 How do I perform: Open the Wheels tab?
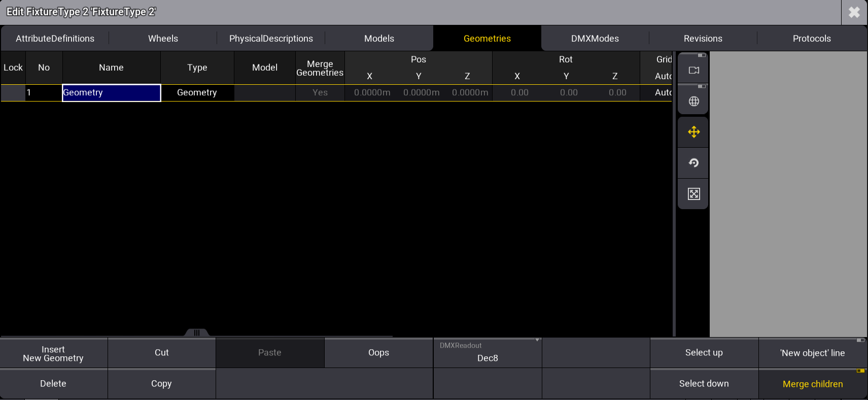click(x=163, y=39)
